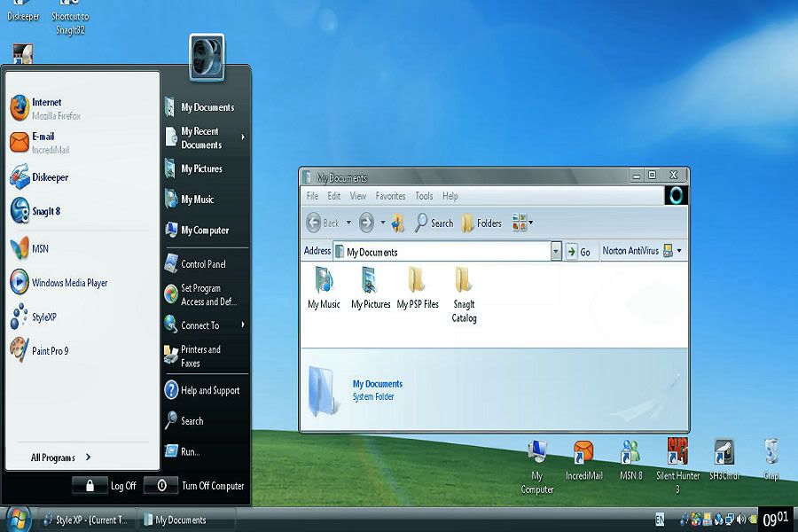Select the My Music folder in Explorer

click(x=324, y=288)
